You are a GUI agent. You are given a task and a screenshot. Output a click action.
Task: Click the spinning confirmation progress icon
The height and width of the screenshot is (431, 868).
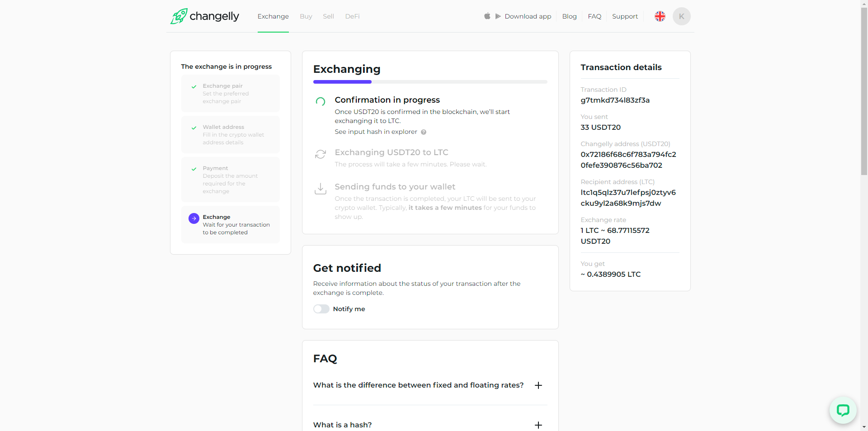[x=321, y=101]
